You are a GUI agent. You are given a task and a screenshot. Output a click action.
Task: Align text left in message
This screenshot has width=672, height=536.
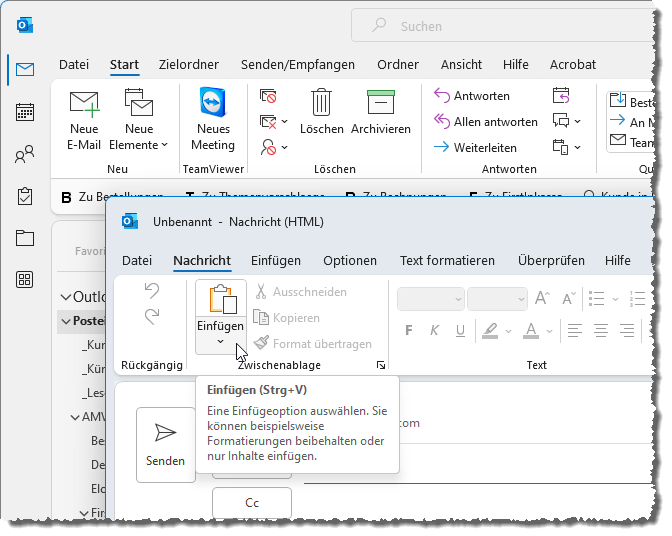575,330
